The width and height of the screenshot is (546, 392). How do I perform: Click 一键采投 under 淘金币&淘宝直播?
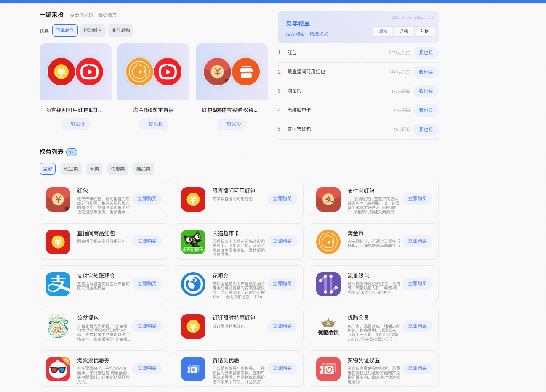[x=153, y=124]
